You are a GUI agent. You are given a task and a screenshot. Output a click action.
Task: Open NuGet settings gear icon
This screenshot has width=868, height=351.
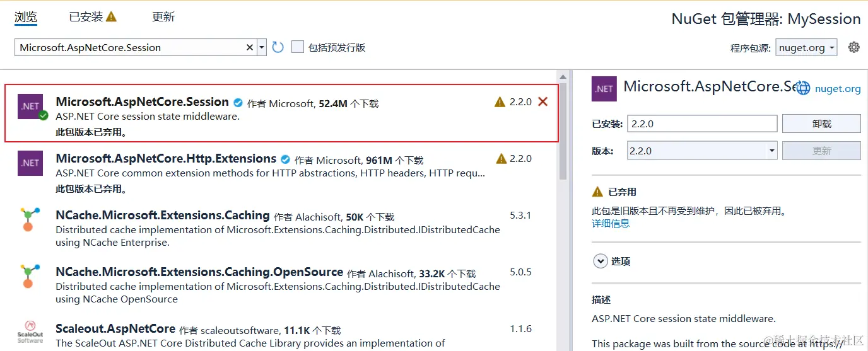click(854, 47)
